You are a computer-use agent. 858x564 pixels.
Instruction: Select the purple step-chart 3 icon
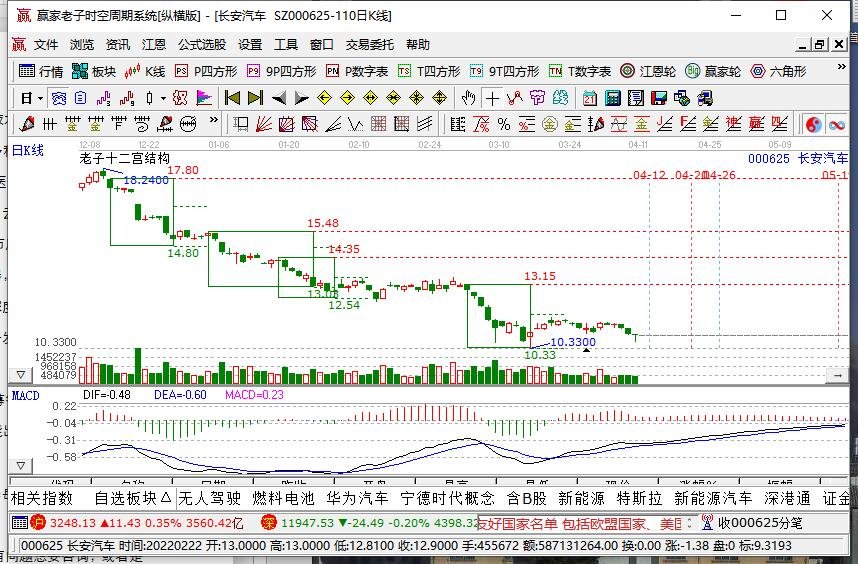(x=103, y=98)
